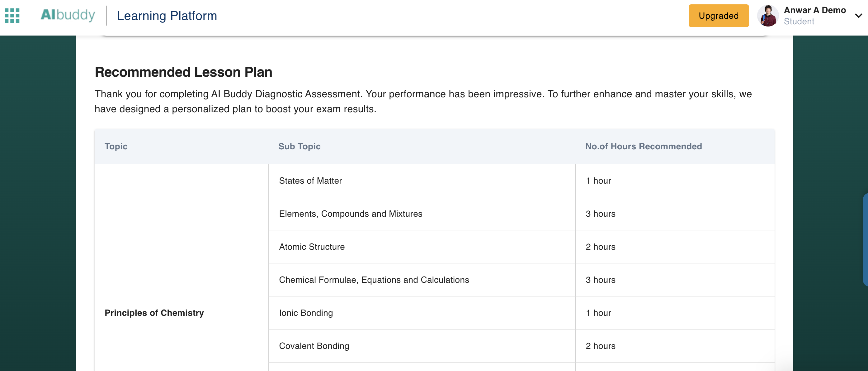
Task: Click Anwar A Demo's profile avatar
Action: 769,16
